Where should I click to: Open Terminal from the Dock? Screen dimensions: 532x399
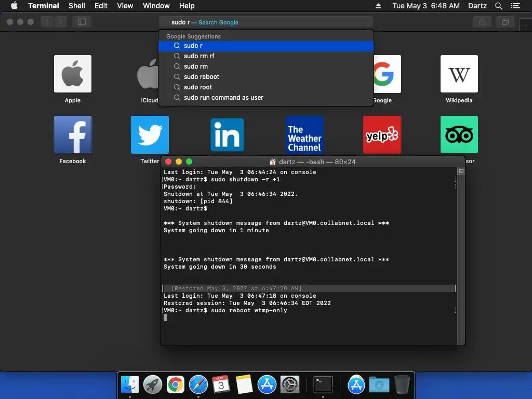pos(323,385)
